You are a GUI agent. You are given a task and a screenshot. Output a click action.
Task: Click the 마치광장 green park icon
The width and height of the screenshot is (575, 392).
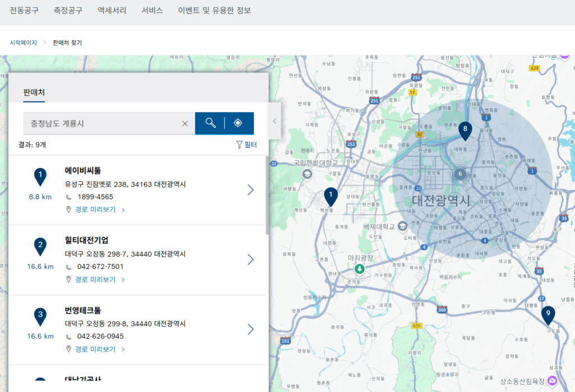(x=360, y=269)
